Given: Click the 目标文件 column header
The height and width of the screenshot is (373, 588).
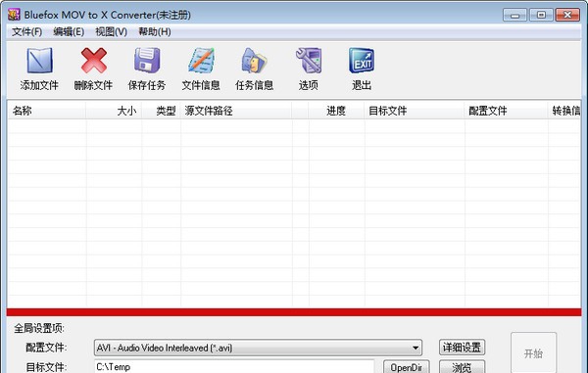Looking at the screenshot, I should point(415,111).
